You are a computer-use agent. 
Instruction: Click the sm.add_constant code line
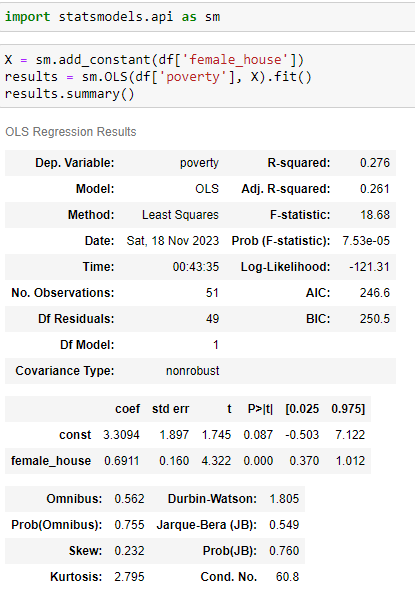click(154, 60)
